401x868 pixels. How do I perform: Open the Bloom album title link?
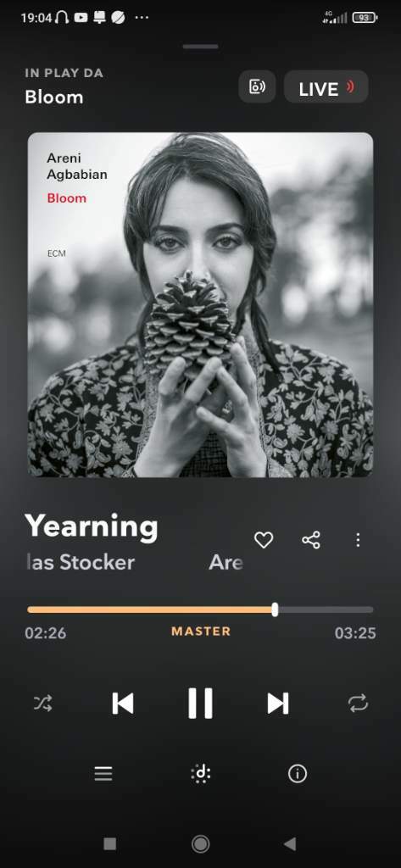click(x=54, y=97)
